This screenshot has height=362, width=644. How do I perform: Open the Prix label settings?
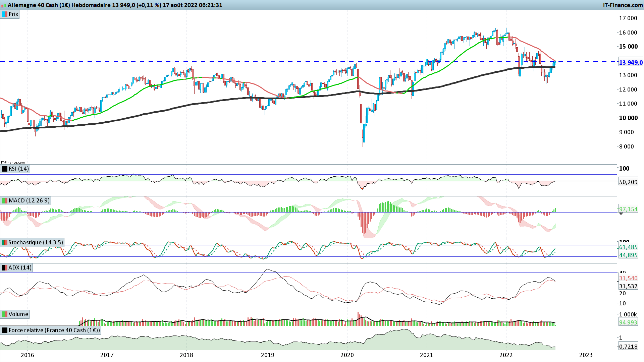(x=13, y=14)
